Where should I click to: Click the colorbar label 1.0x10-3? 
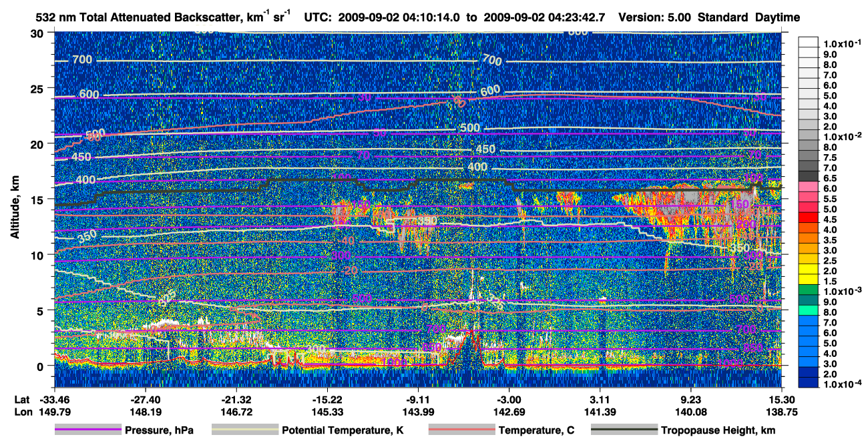point(843,292)
